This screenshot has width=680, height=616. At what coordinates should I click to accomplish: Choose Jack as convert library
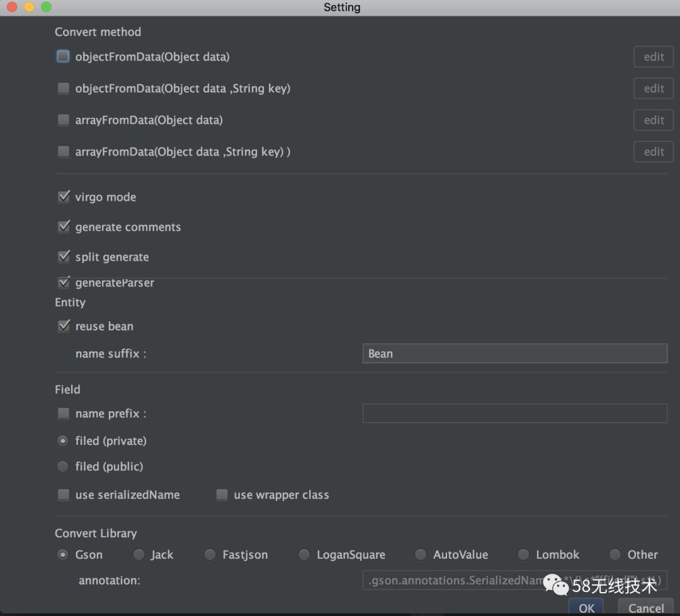(139, 554)
